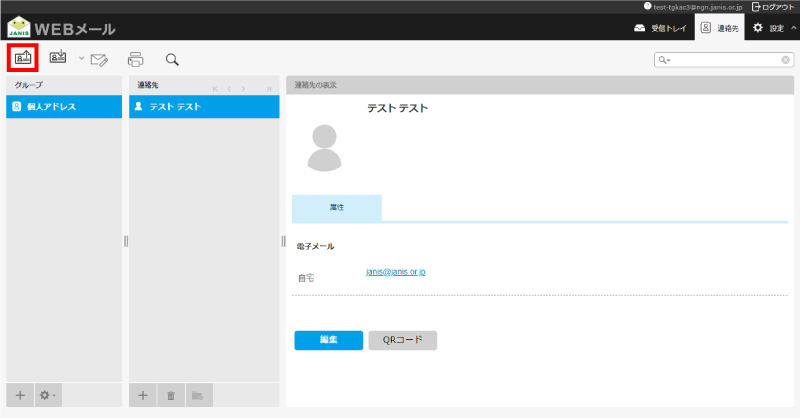Click the help icon beside account address
Image resolution: width=800 pixels, height=418 pixels.
647,7
